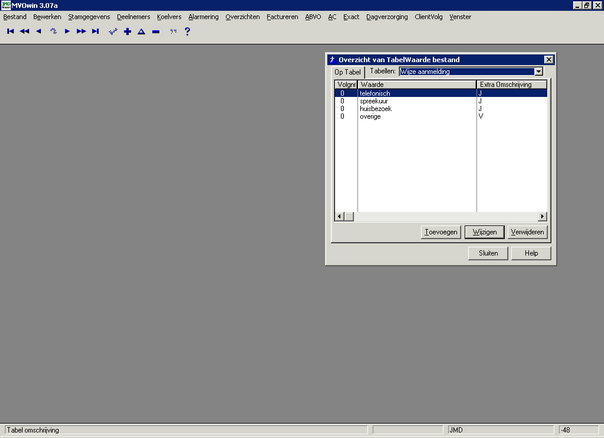Jump forward several records (double right arrow)

[x=81, y=31]
